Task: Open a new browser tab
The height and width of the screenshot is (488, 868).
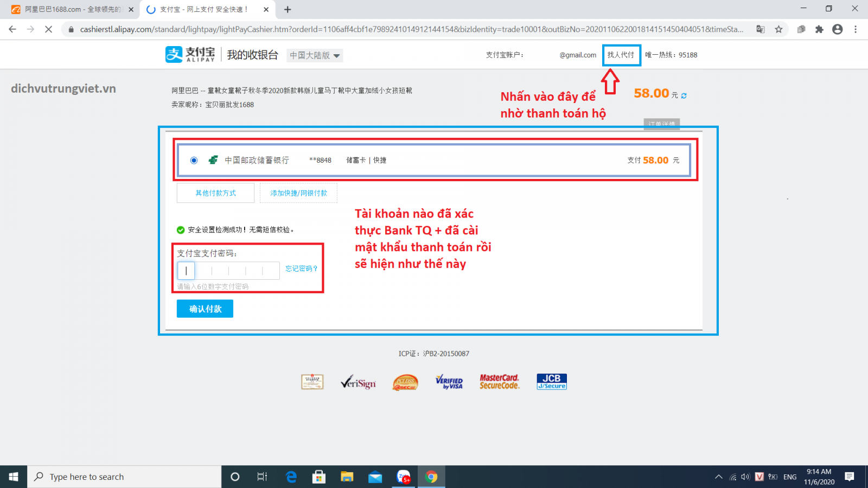Action: pos(288,9)
